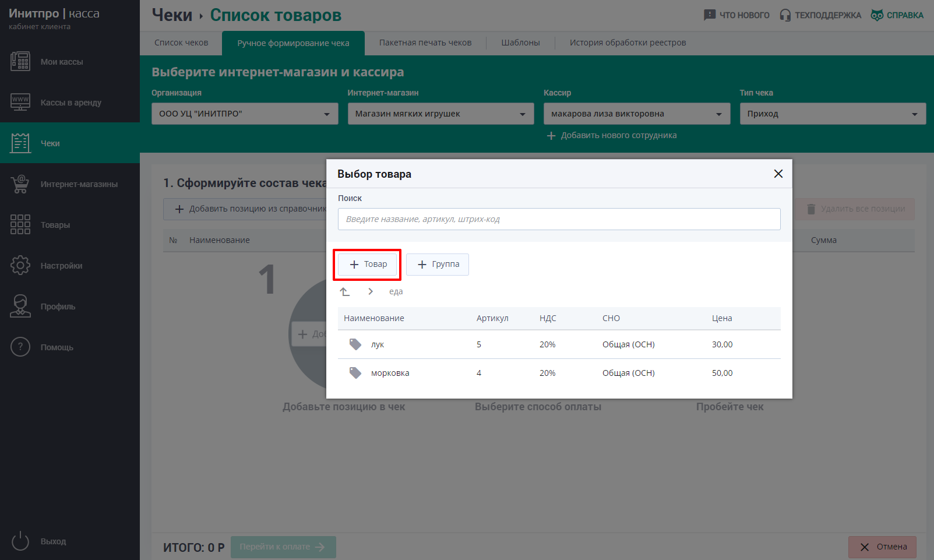Click the еда breadcrumb folder
Screen dimensions: 934x560
(396, 291)
